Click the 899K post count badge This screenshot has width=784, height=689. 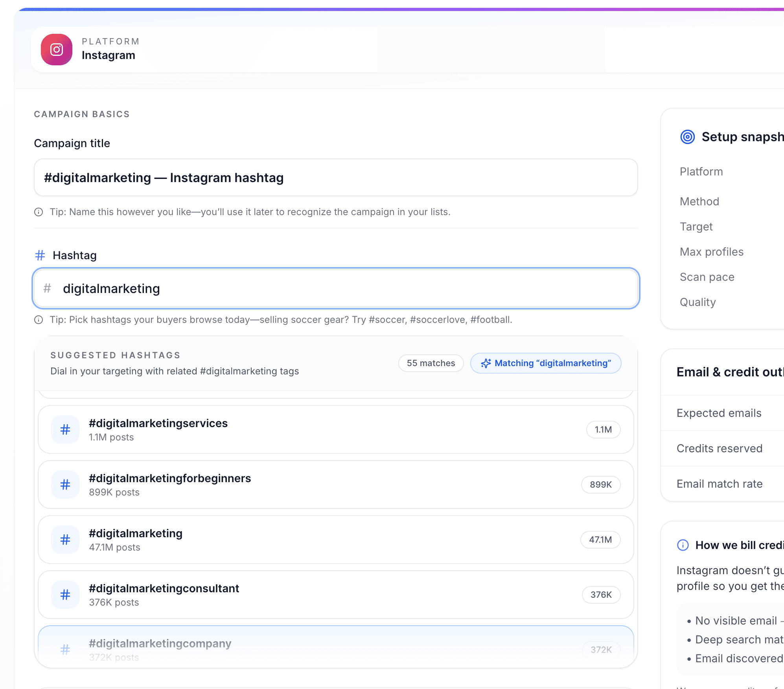[x=601, y=485]
